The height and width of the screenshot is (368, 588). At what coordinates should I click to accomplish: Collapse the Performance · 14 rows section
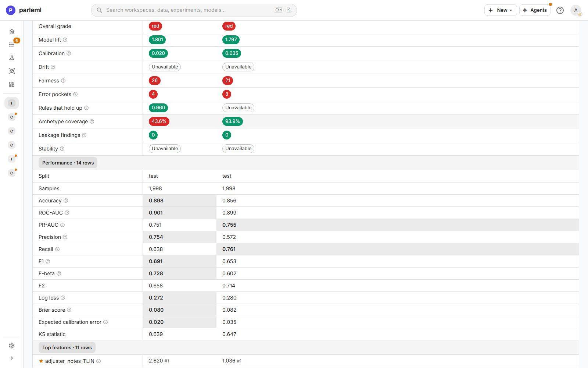(68, 163)
